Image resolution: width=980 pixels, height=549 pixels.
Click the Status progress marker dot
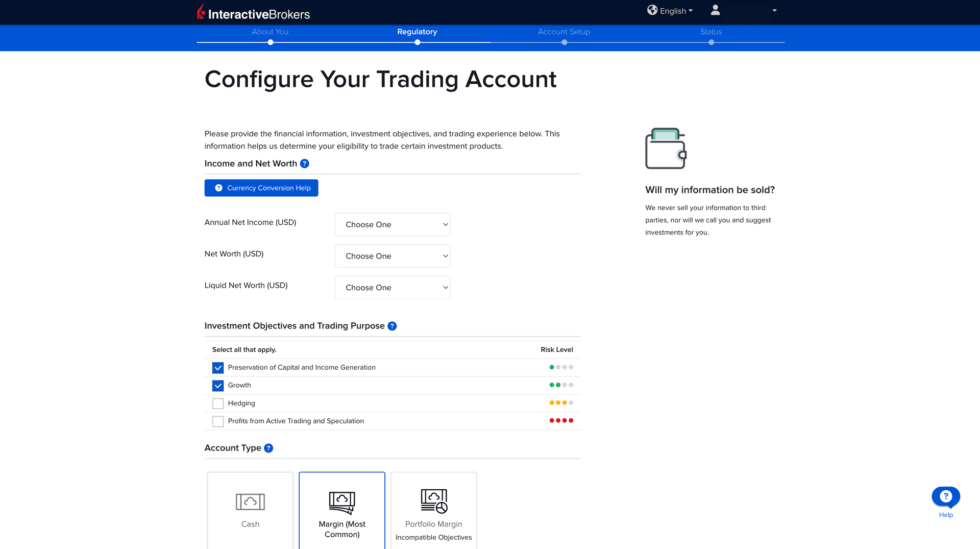[711, 42]
